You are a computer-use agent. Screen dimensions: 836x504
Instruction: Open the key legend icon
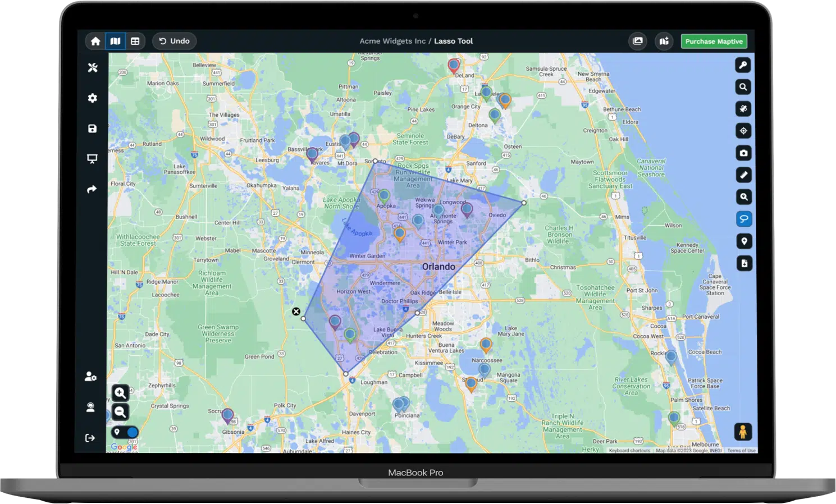pos(743,65)
